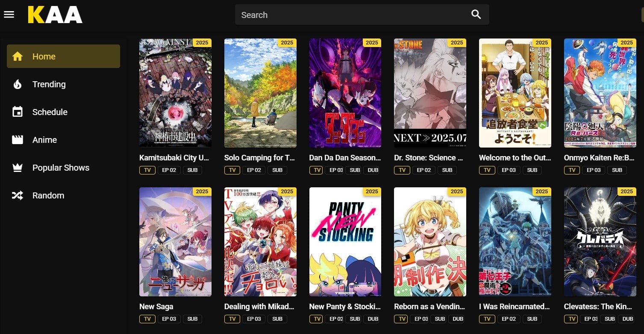Open Popular Shows in the sidebar
Image resolution: width=644 pixels, height=334 pixels.
click(63, 168)
